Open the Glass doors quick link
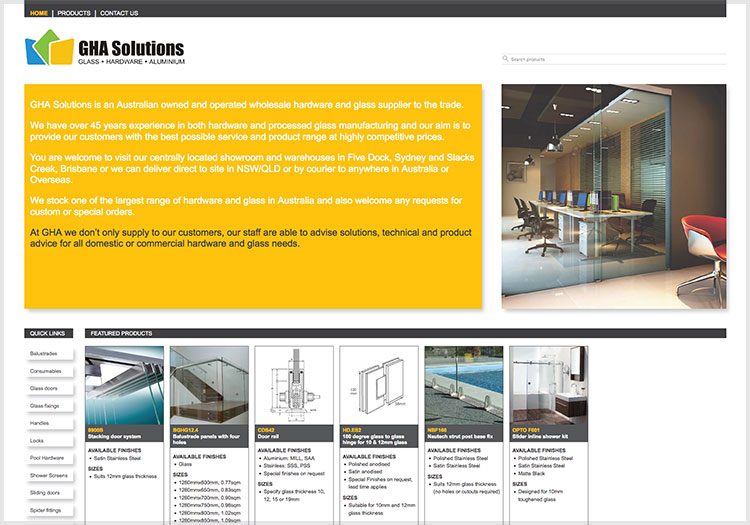 [x=49, y=388]
